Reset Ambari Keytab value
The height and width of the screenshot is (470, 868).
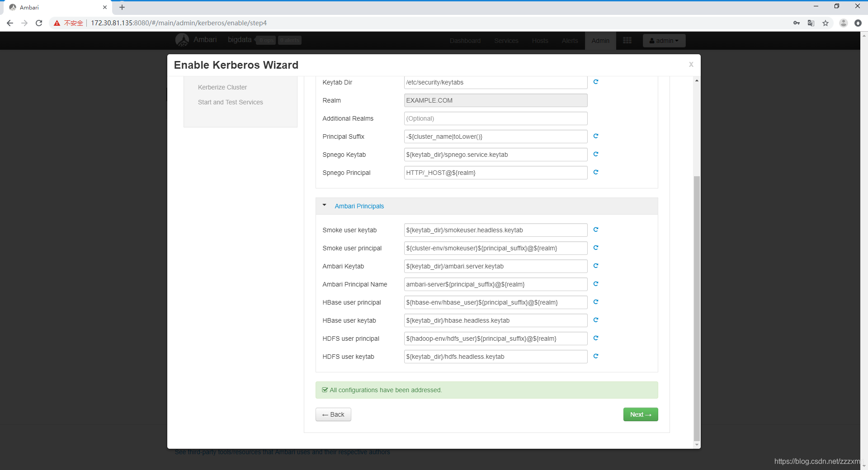[x=596, y=266]
